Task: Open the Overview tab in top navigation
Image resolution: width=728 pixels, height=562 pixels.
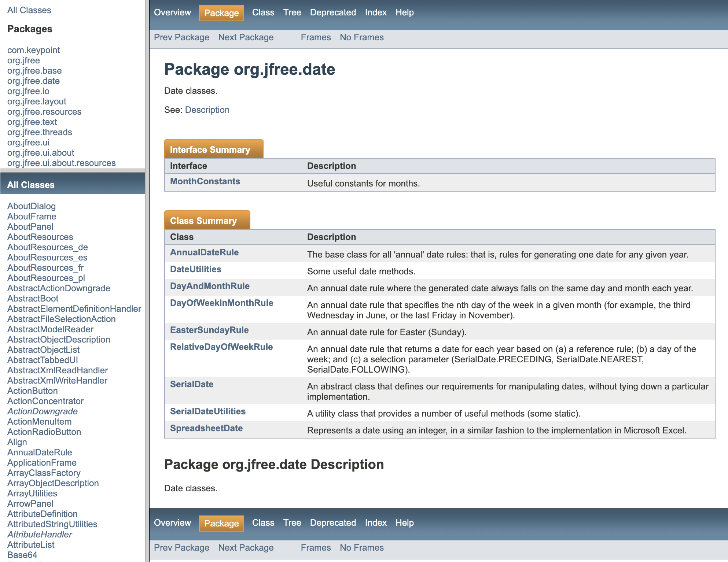Action: coord(172,12)
